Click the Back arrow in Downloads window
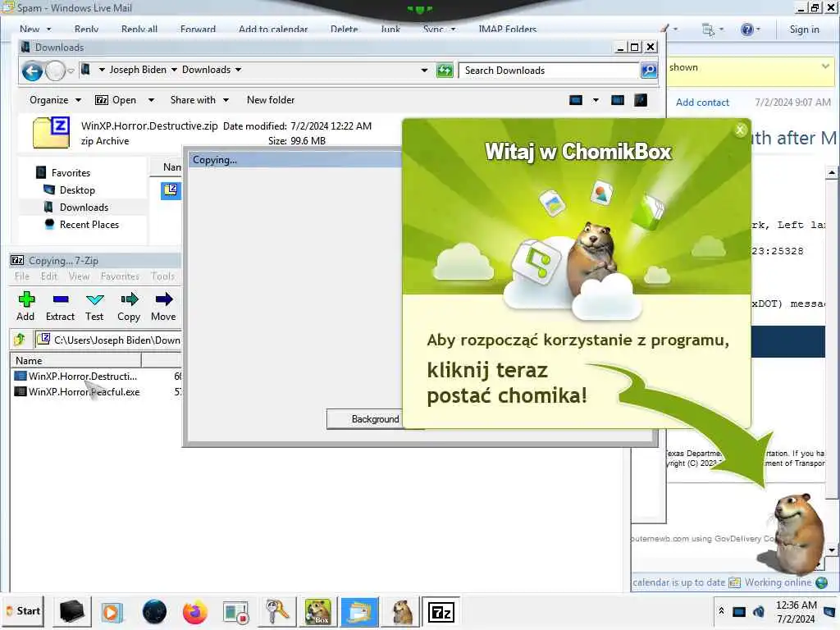840x630 pixels. pos(32,71)
